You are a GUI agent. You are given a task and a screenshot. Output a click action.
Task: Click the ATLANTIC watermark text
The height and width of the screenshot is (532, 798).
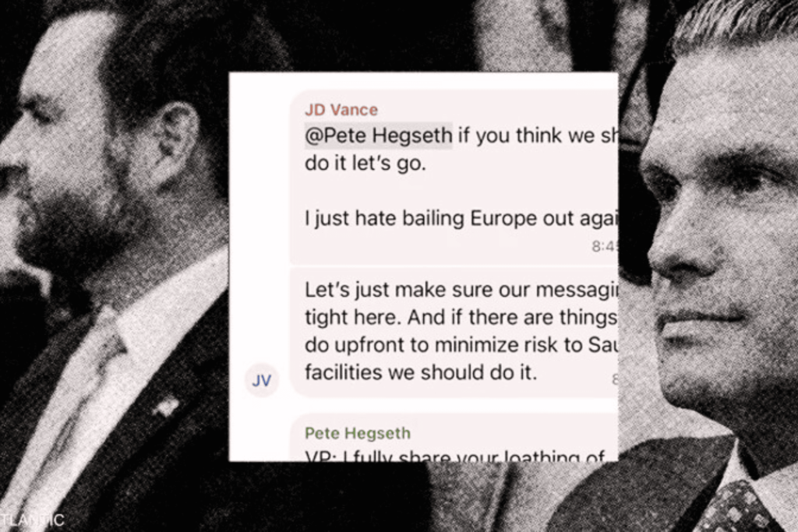[x=32, y=520]
